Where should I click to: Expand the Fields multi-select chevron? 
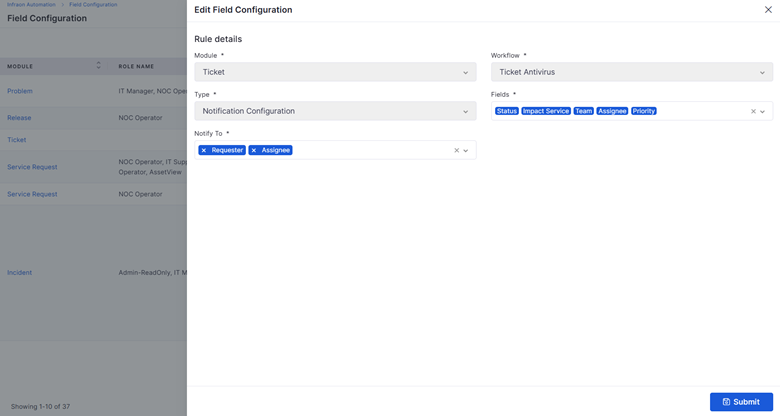(x=763, y=111)
